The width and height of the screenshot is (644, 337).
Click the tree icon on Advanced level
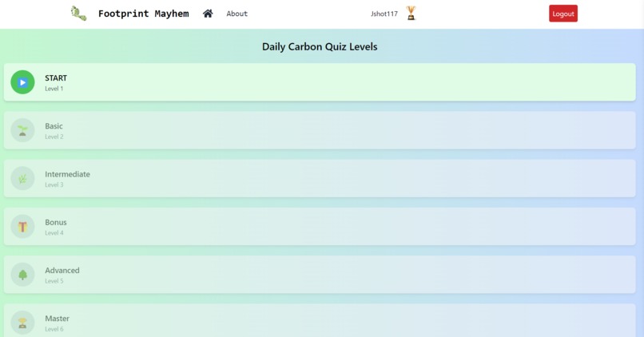click(22, 274)
